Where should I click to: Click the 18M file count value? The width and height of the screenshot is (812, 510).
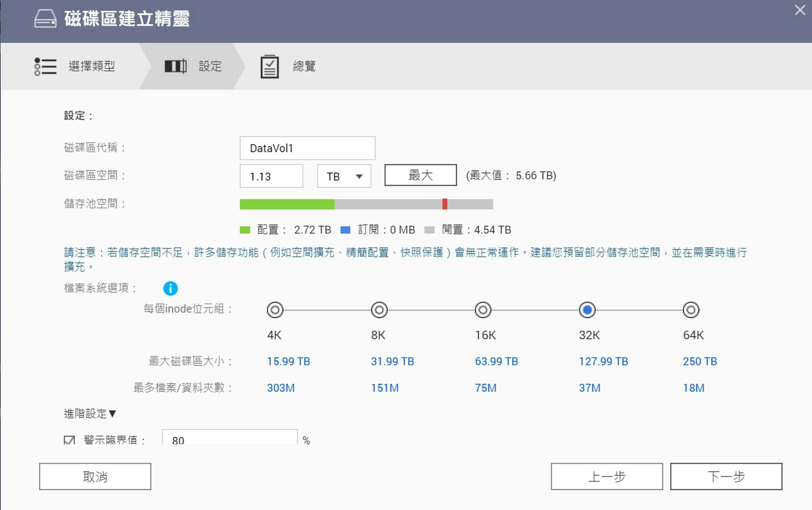point(693,388)
